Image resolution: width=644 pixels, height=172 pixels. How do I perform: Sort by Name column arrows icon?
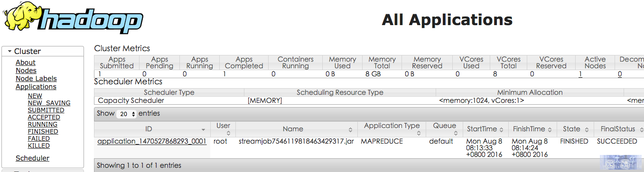pos(350,129)
